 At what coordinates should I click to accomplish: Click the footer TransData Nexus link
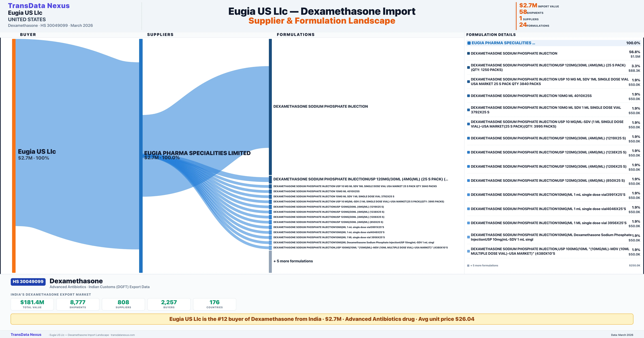tap(26, 335)
